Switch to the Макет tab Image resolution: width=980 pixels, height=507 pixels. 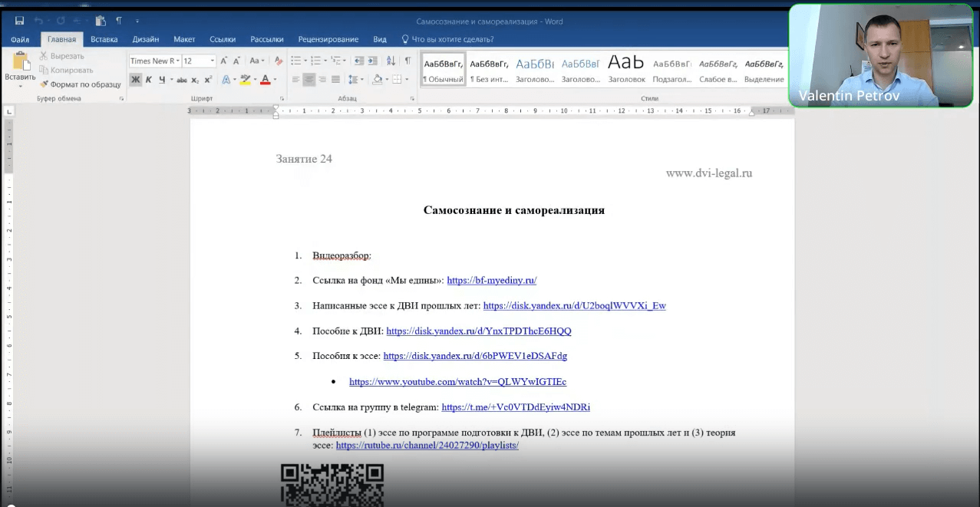coord(184,39)
